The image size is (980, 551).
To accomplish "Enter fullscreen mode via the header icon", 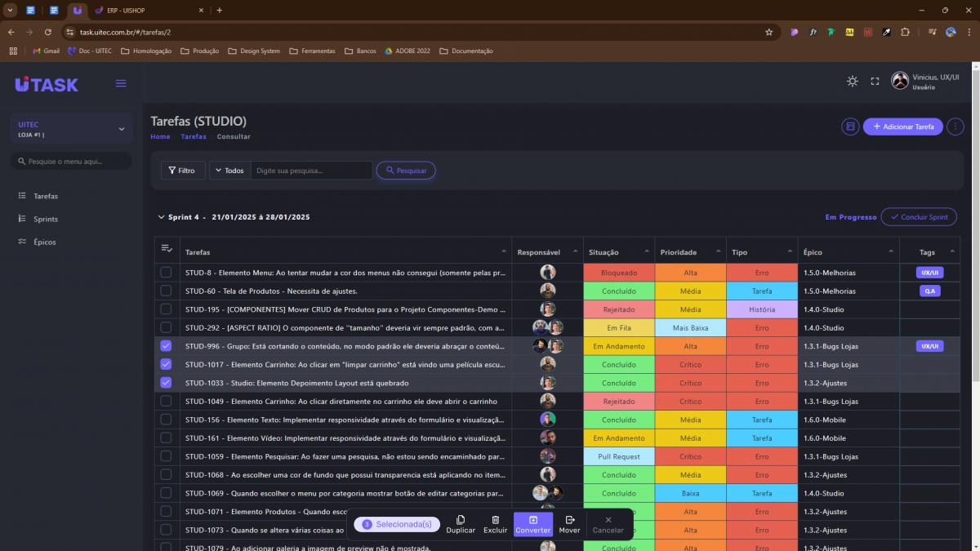I will click(875, 81).
